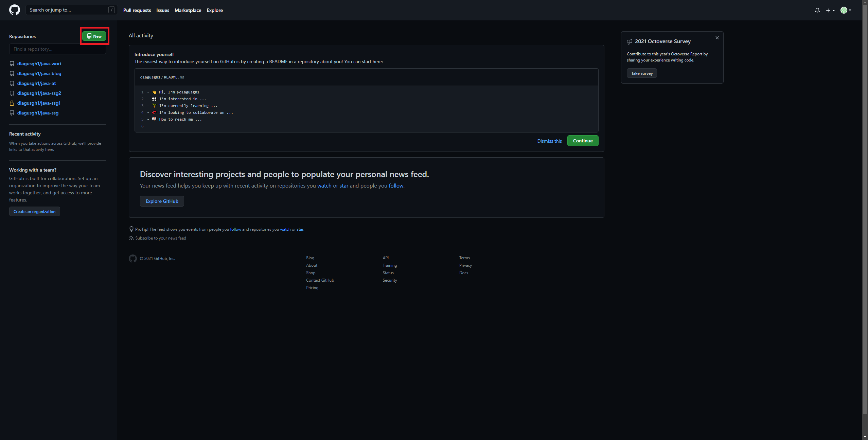Screen dimensions: 868x440
Task: Click the repo icon next to java-ssg2
Action: click(x=12, y=93)
